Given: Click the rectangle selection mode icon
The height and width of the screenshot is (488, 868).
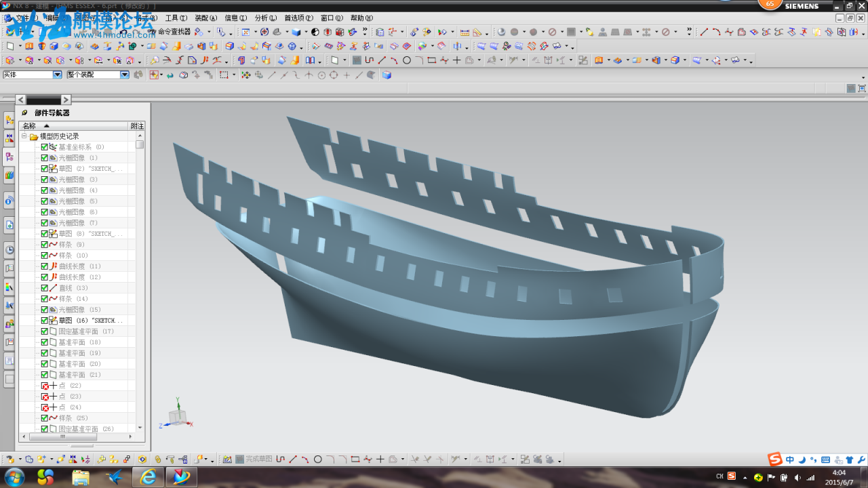Looking at the screenshot, I should pyautogui.click(x=224, y=75).
